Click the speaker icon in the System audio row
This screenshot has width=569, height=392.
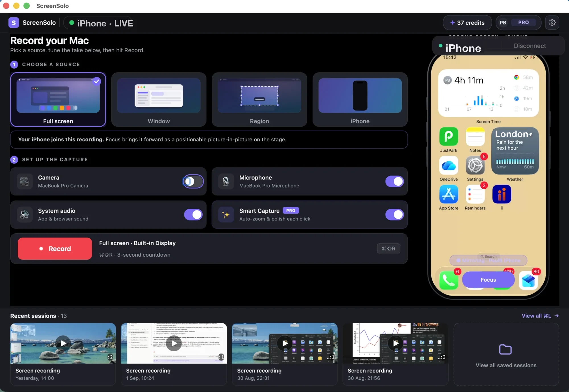click(x=25, y=214)
